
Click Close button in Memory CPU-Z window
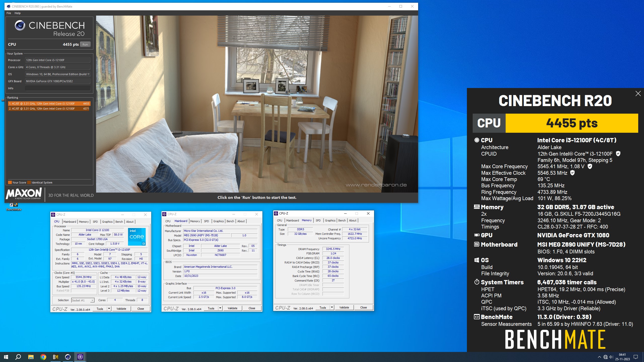point(364,307)
